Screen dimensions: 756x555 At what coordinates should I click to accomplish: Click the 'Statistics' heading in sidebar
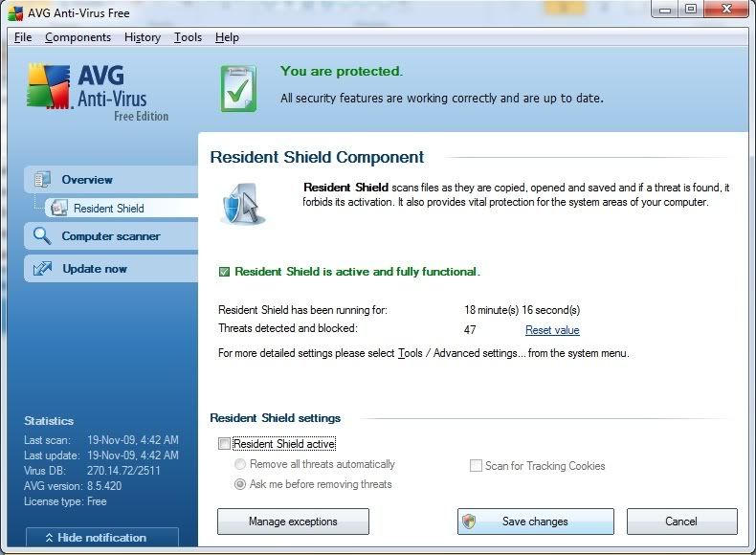(49, 421)
